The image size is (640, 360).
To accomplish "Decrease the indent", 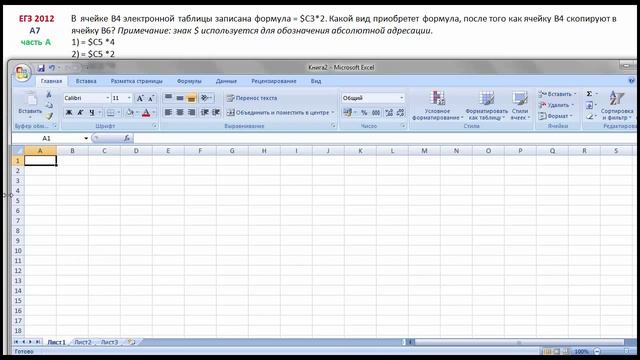I will tap(205, 112).
